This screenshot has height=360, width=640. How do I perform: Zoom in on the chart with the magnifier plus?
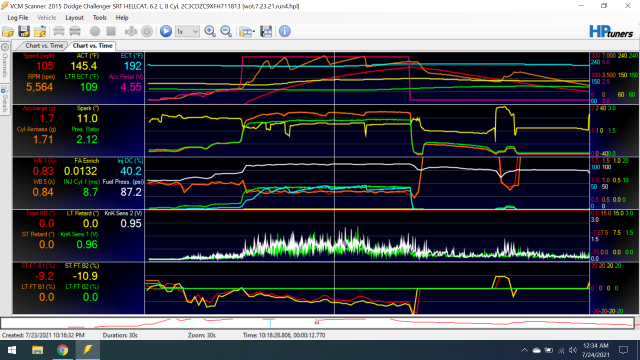coord(210,31)
